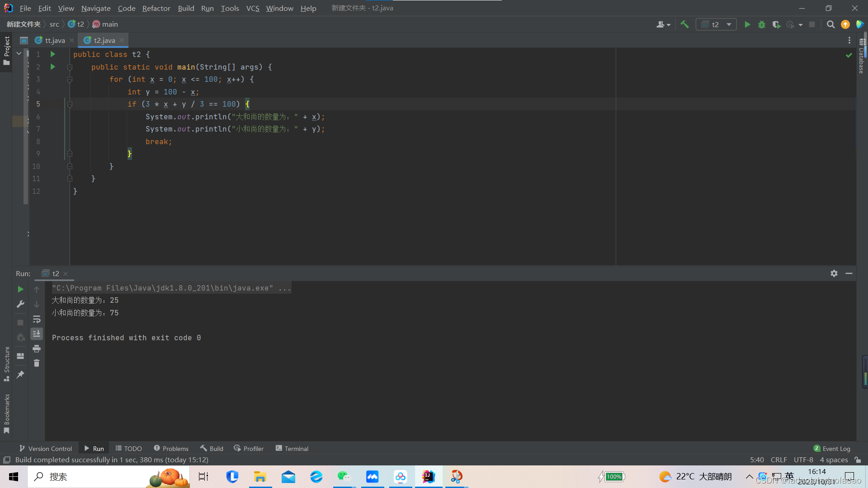Click the print icon in Run panel

[37, 349]
